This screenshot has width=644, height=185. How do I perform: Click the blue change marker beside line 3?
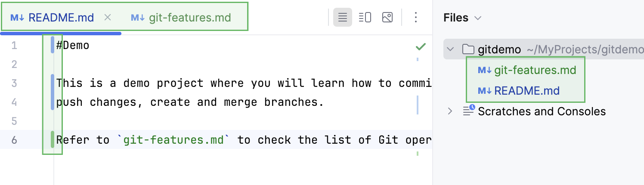[x=53, y=83]
